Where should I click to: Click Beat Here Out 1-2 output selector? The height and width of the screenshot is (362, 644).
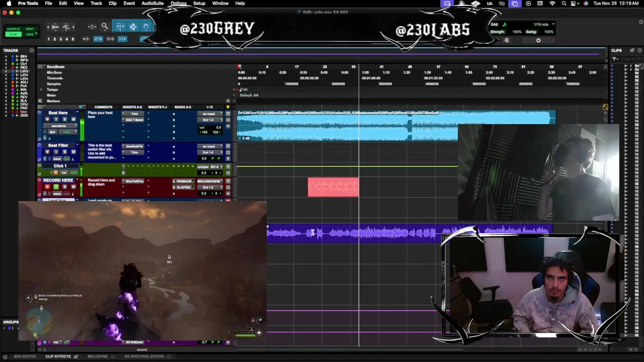tap(208, 120)
